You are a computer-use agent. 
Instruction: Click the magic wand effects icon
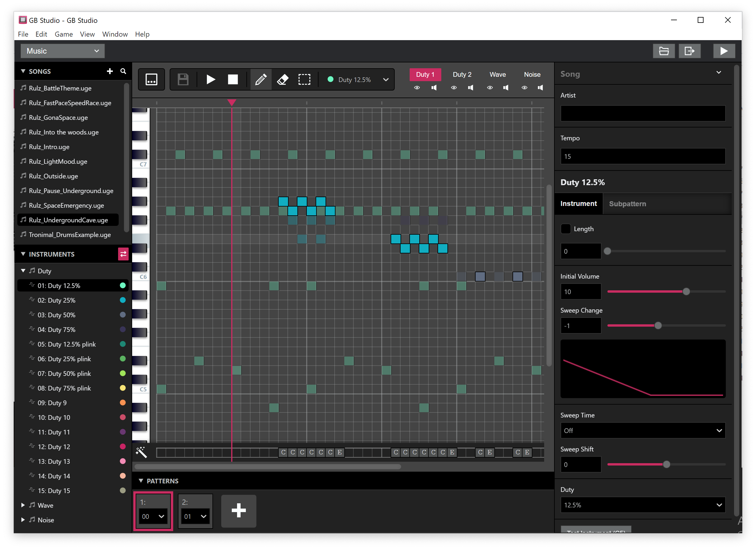click(141, 452)
